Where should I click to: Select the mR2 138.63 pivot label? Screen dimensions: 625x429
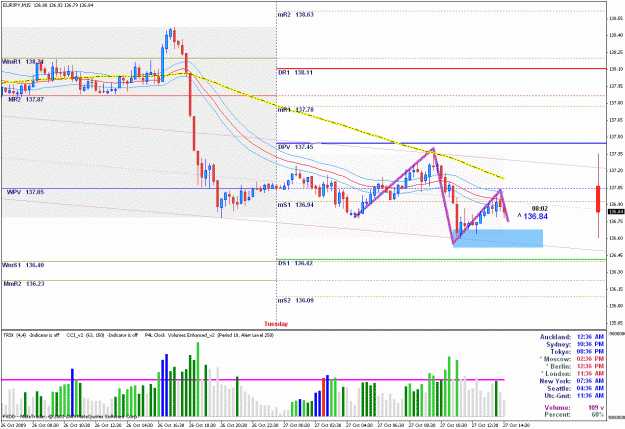tap(296, 15)
